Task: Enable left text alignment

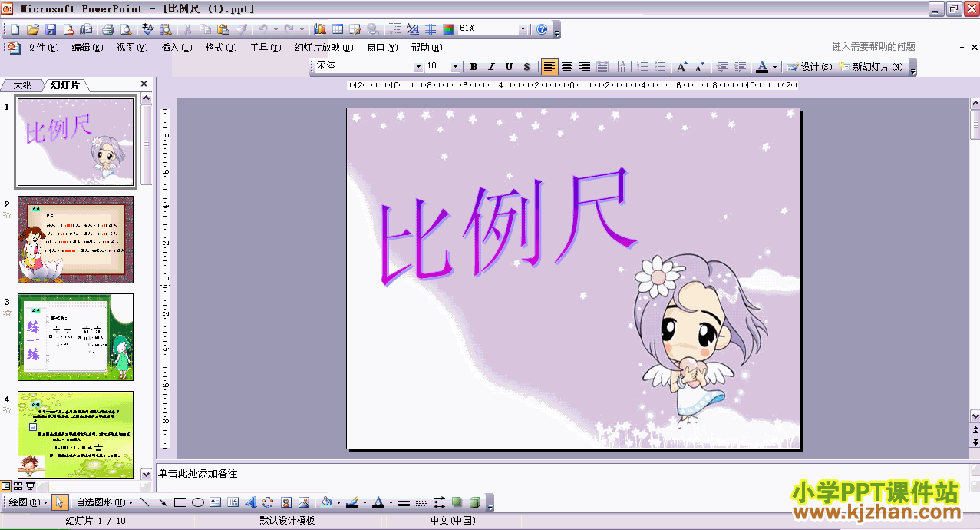Action: 549,67
